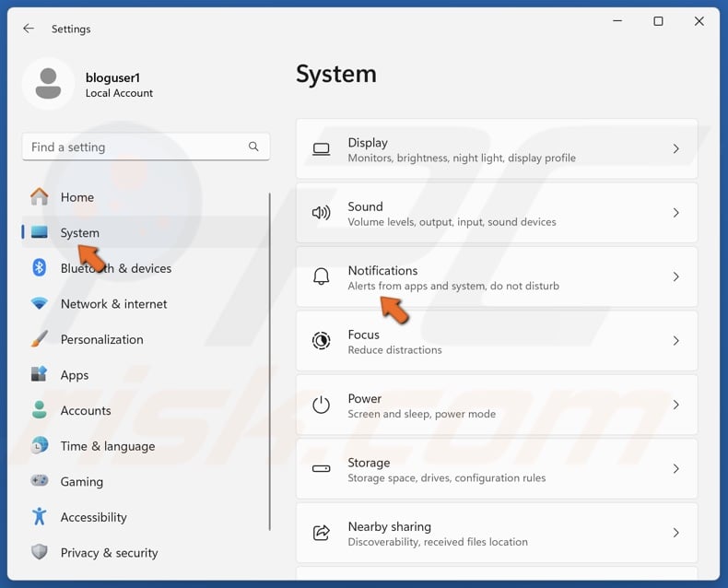
Task: Click the Sound speaker icon
Action: click(x=322, y=213)
